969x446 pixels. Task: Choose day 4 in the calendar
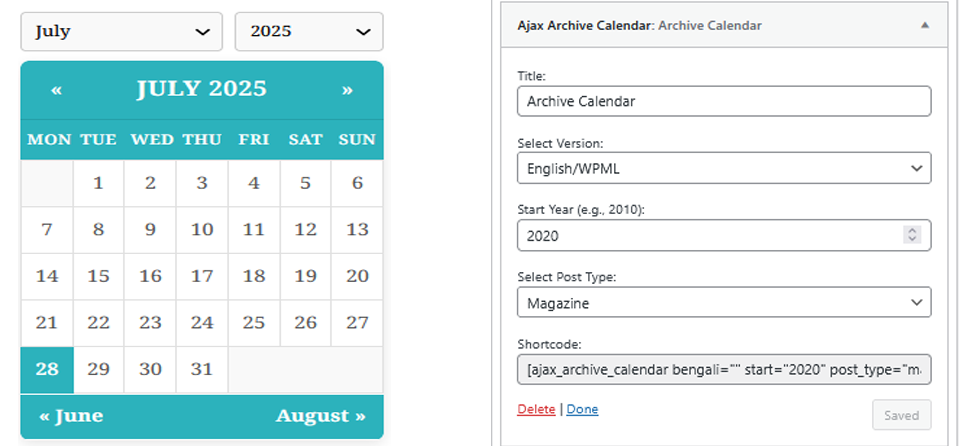(x=254, y=183)
